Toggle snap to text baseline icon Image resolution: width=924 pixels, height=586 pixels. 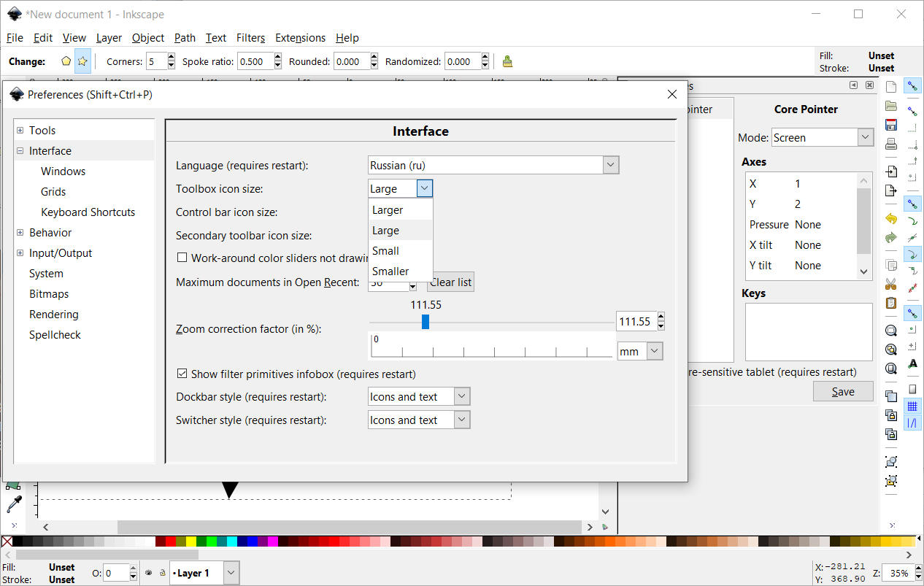coord(912,363)
